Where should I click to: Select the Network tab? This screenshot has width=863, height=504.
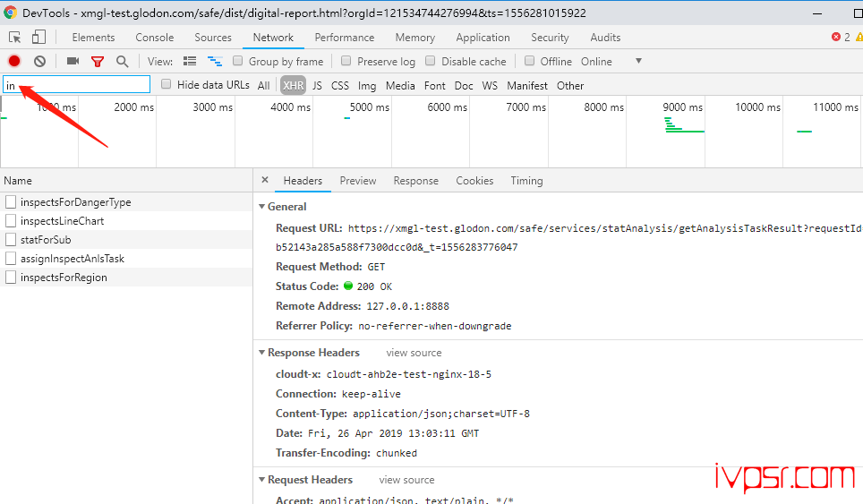click(x=273, y=38)
